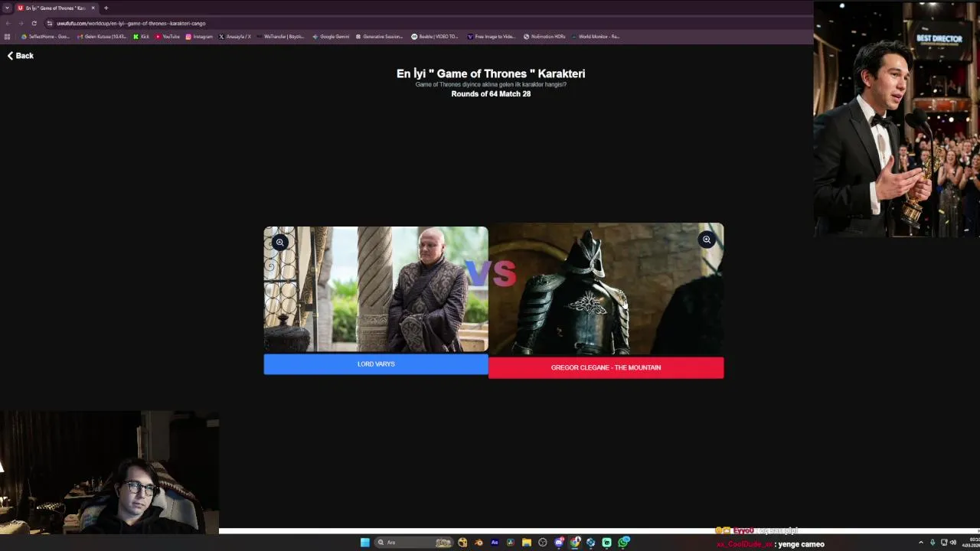This screenshot has height=551, width=980.
Task: Vote for Gregor Clegane - The Mountain button
Action: pos(606,367)
